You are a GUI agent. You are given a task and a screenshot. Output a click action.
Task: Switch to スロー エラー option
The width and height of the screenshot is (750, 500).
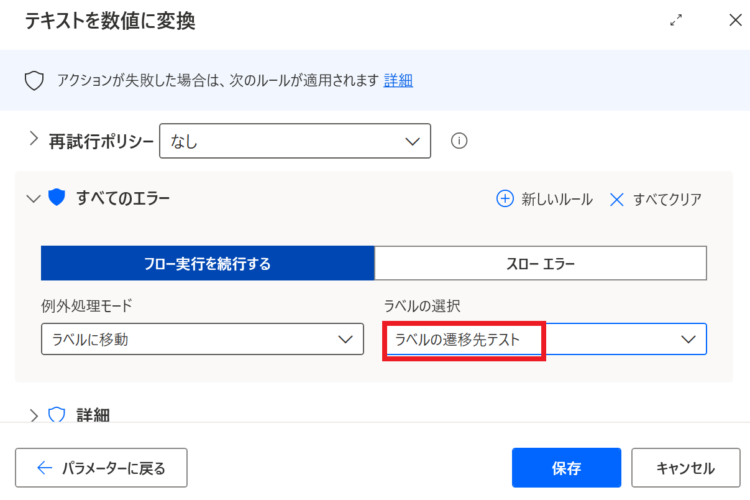(x=540, y=263)
